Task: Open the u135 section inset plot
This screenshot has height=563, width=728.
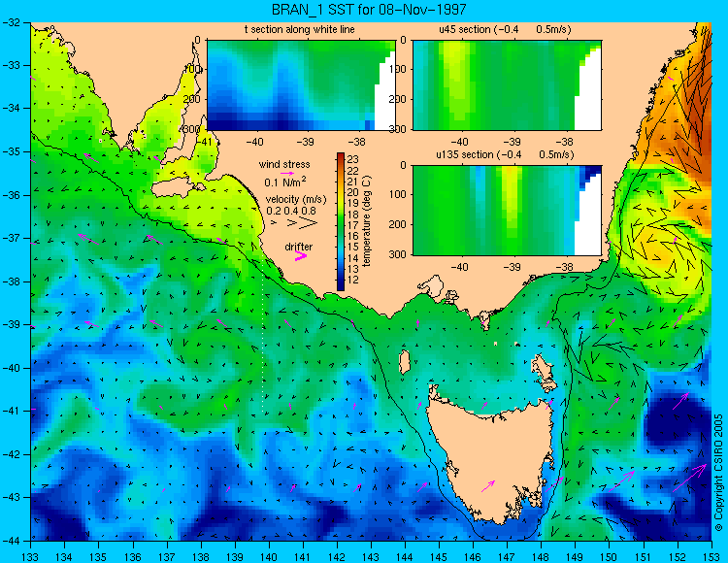Action: (507, 211)
